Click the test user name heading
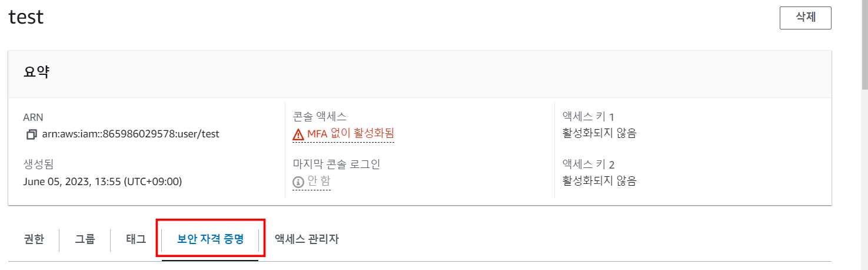 26,17
